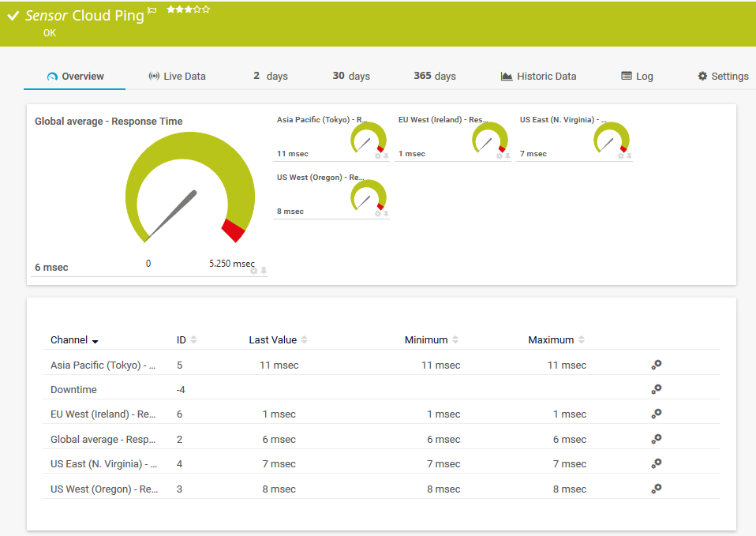Open the Historic Data tab

(x=538, y=77)
